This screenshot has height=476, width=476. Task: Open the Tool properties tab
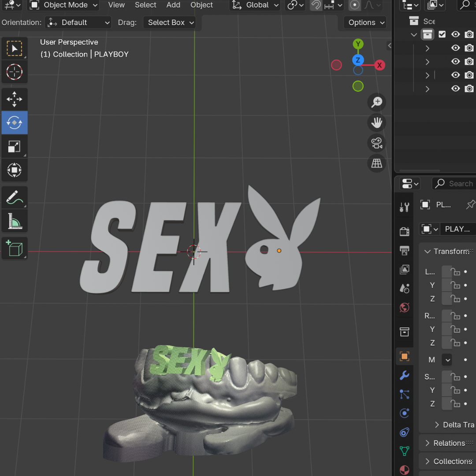(x=404, y=207)
